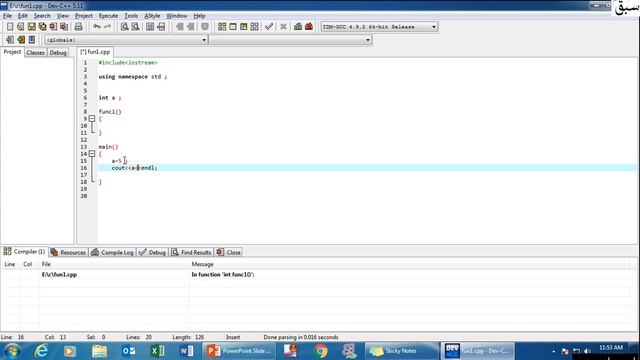The width and height of the screenshot is (640, 360).
Task: Click the Profile analysis chart icon
Action: (x=298, y=27)
